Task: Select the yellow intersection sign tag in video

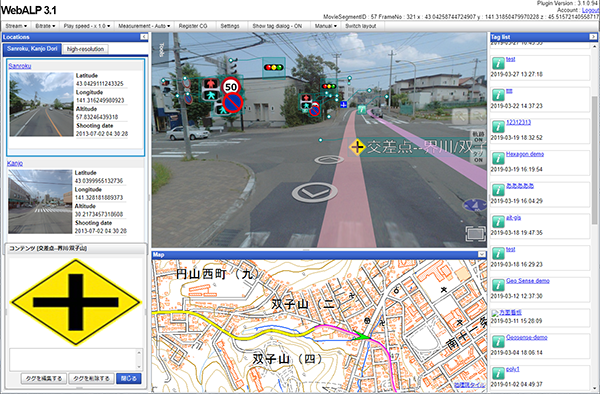Action: point(357,147)
